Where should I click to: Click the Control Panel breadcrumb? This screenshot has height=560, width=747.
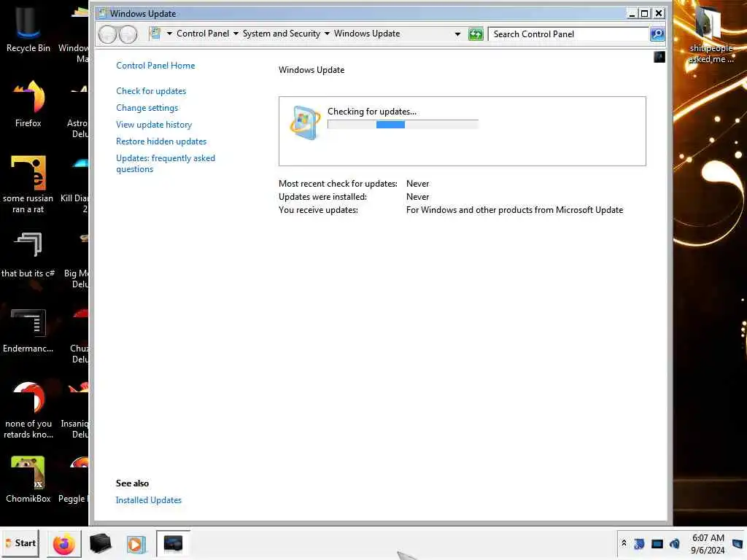point(203,34)
